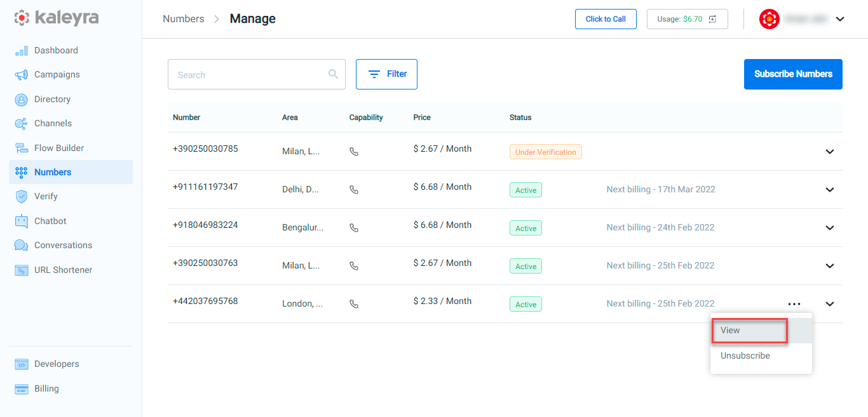The image size is (868, 417).
Task: Click the phone capability icon for +390250030785
Action: pyautogui.click(x=354, y=152)
